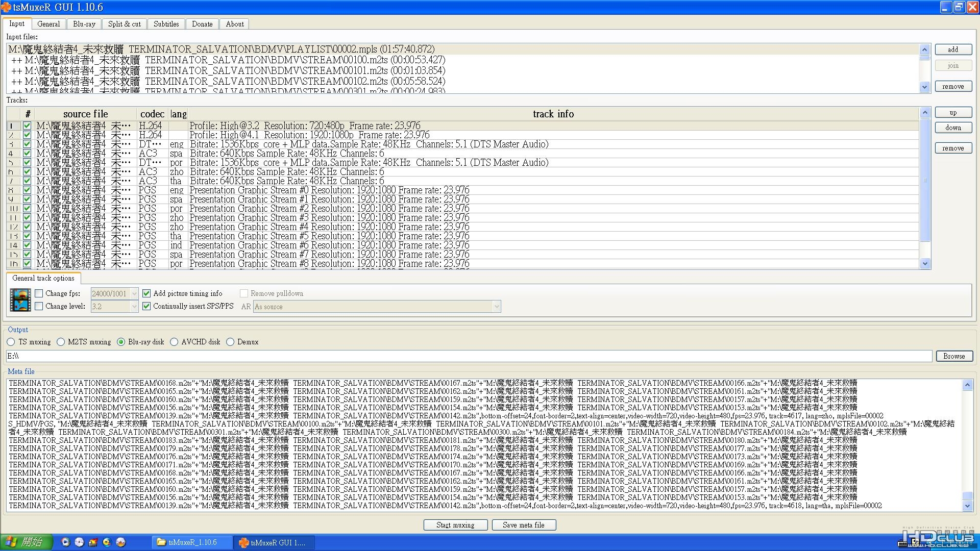Open the Subtitles tab
Screen dimensions: 980x551
coord(166,24)
